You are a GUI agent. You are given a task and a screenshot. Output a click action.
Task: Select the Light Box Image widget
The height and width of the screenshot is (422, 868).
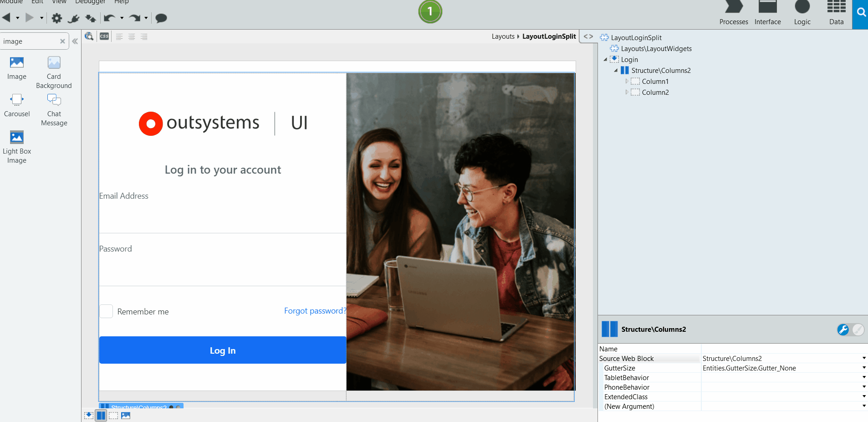click(16, 137)
